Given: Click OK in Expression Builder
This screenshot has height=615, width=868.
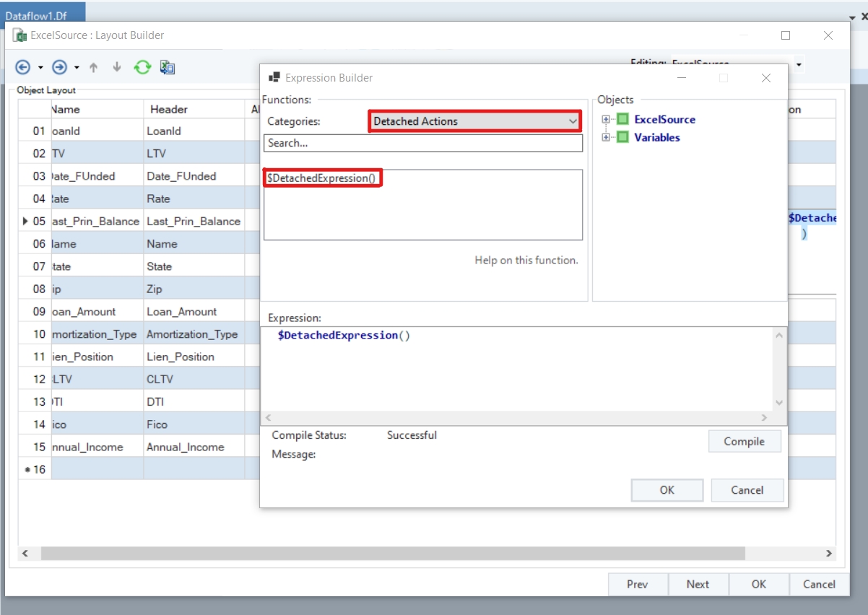Looking at the screenshot, I should (667, 490).
